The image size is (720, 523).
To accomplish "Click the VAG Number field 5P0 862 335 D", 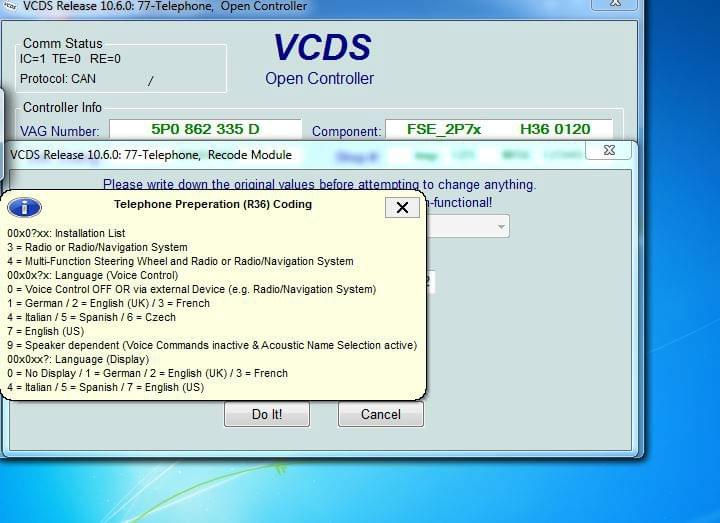I will (205, 129).
